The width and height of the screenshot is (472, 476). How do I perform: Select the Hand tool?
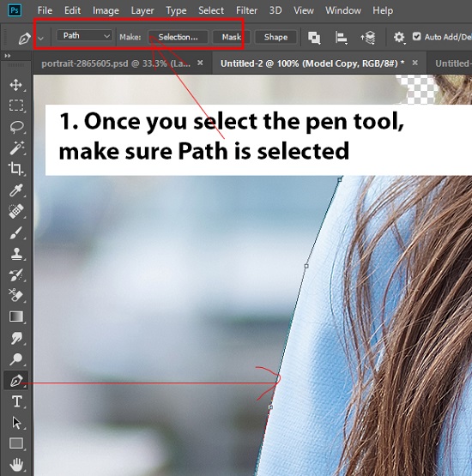15,465
